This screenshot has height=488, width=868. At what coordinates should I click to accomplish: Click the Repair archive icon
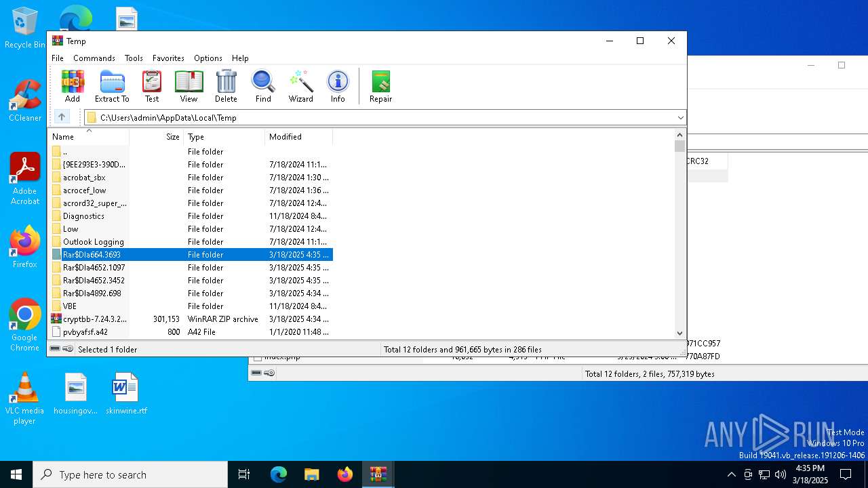[380, 86]
